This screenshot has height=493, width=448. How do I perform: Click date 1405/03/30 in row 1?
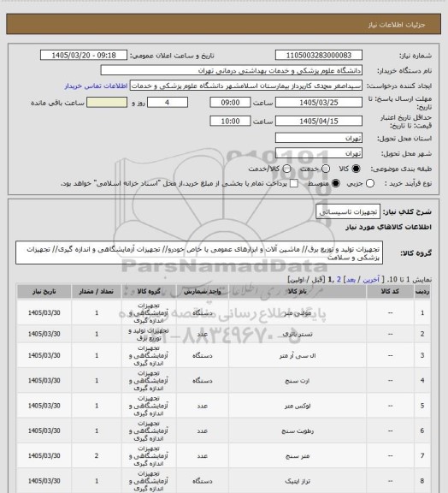coord(44,313)
